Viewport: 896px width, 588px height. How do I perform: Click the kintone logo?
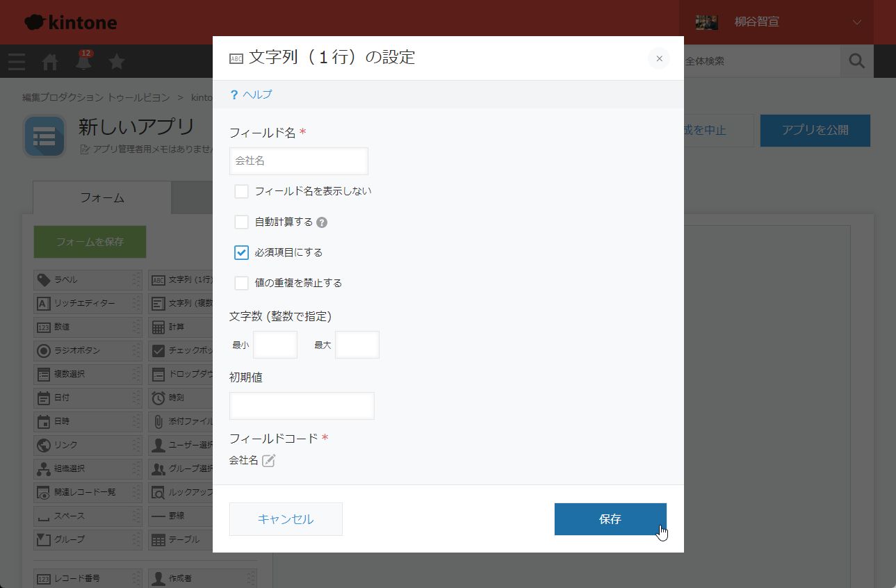[x=70, y=22]
